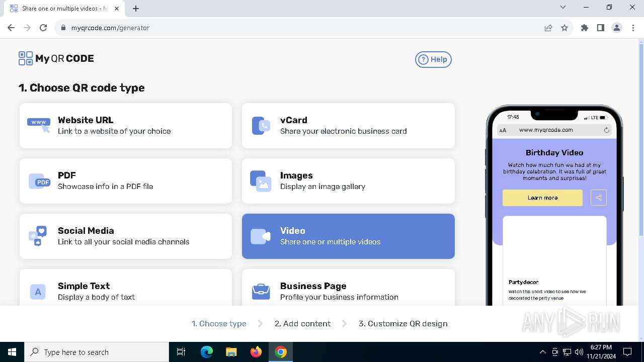Screen dimensions: 644x362
Task: Choose the Website URL QR type card
Action: tap(126, 126)
